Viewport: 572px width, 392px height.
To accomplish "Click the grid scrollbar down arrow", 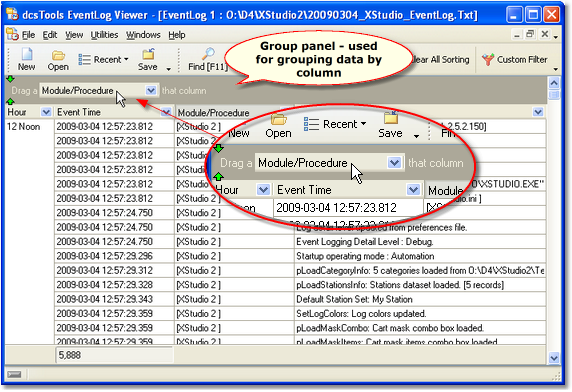I will [554, 358].
